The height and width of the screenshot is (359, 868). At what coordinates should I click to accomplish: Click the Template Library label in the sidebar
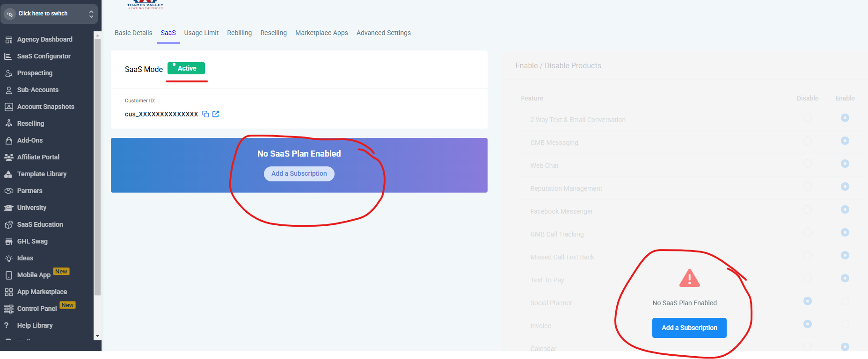pos(42,174)
